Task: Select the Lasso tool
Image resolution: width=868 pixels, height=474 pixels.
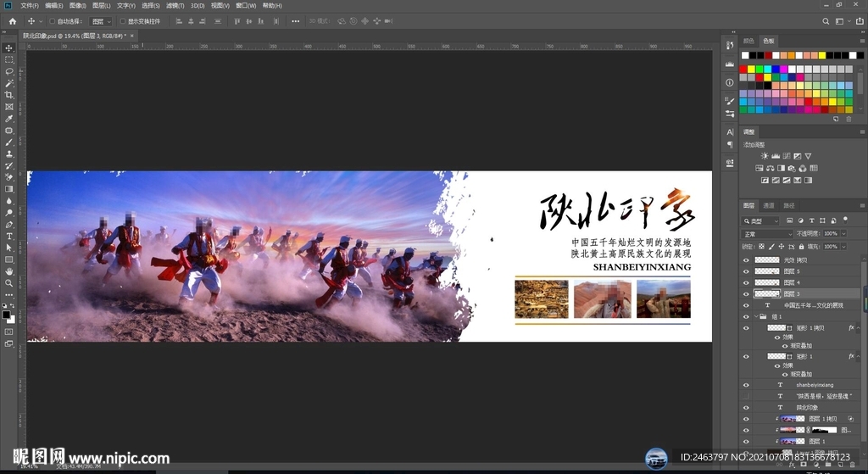Action: [x=8, y=71]
